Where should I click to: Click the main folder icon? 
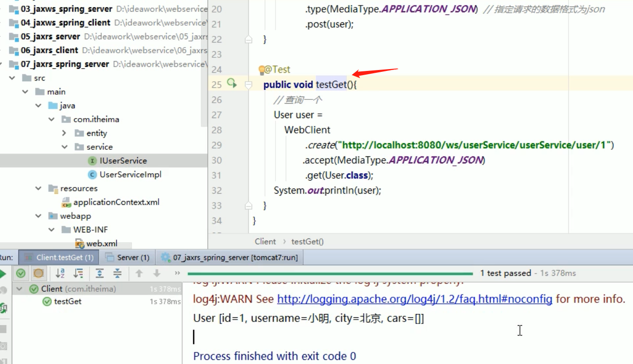pyautogui.click(x=40, y=91)
